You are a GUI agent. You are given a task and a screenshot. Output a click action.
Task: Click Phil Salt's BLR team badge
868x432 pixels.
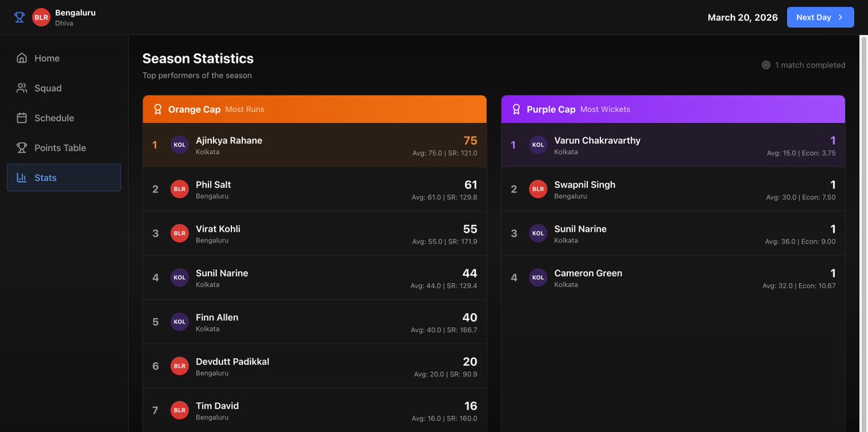[179, 189]
